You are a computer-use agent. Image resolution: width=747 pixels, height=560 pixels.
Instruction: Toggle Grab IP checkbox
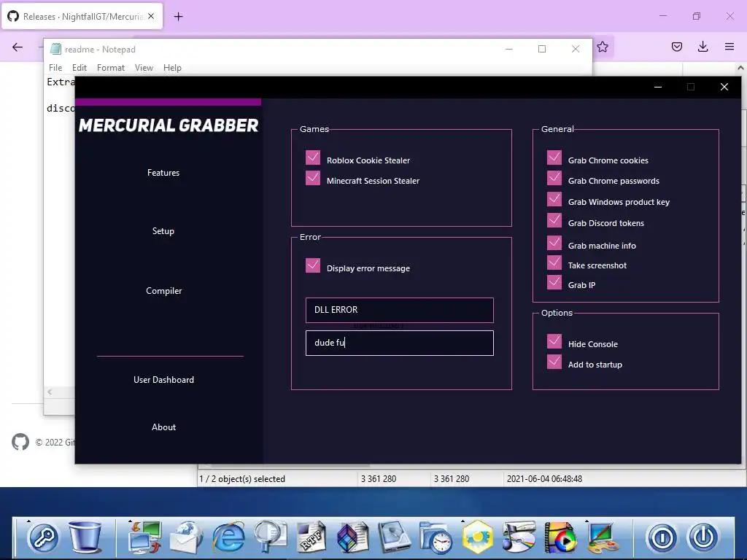[x=554, y=282]
